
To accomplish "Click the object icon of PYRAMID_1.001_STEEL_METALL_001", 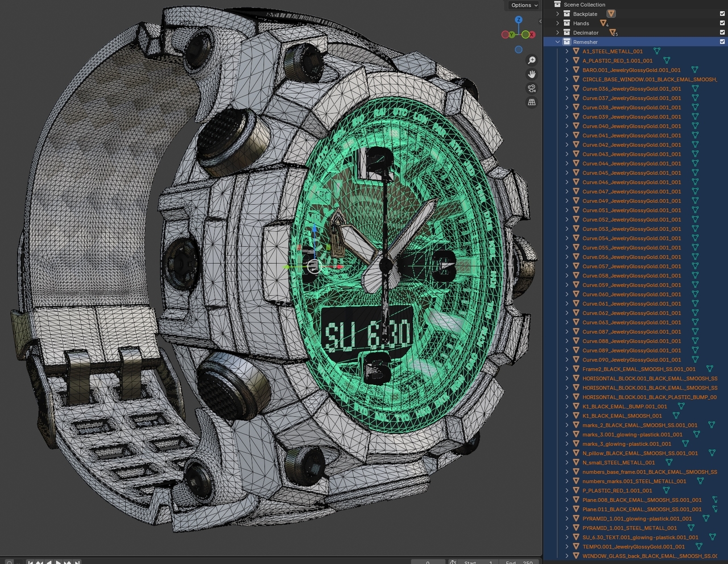I will pyautogui.click(x=576, y=528).
